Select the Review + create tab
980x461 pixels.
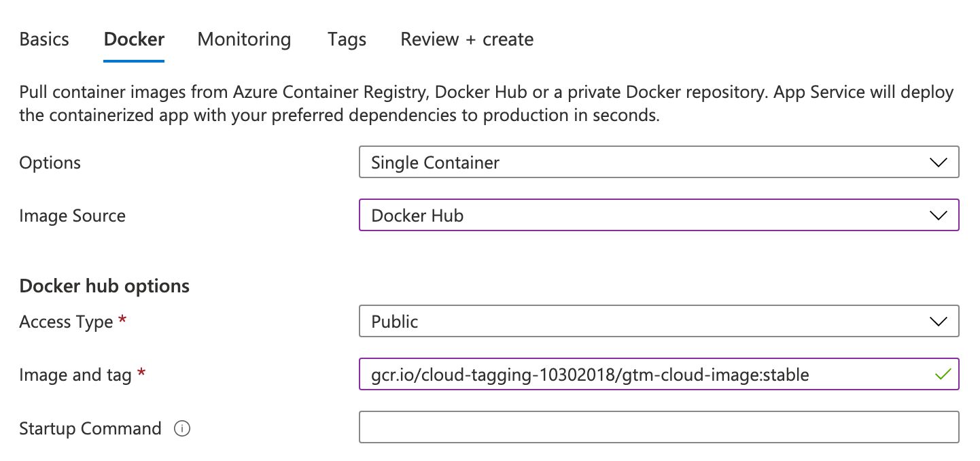click(467, 39)
